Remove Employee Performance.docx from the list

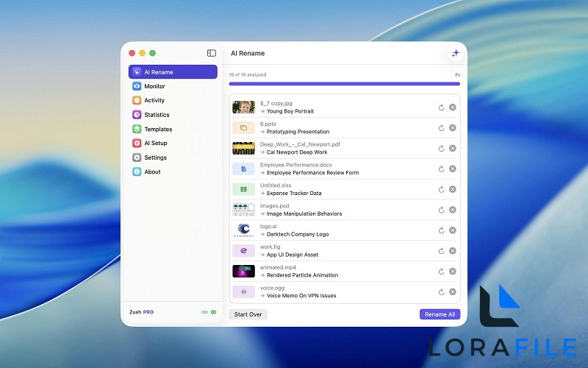[x=453, y=169]
